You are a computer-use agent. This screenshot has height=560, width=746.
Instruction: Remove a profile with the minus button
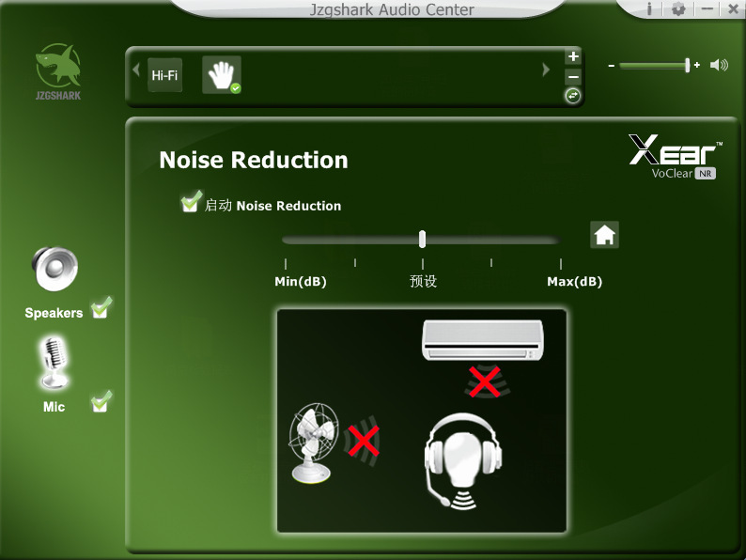click(573, 76)
